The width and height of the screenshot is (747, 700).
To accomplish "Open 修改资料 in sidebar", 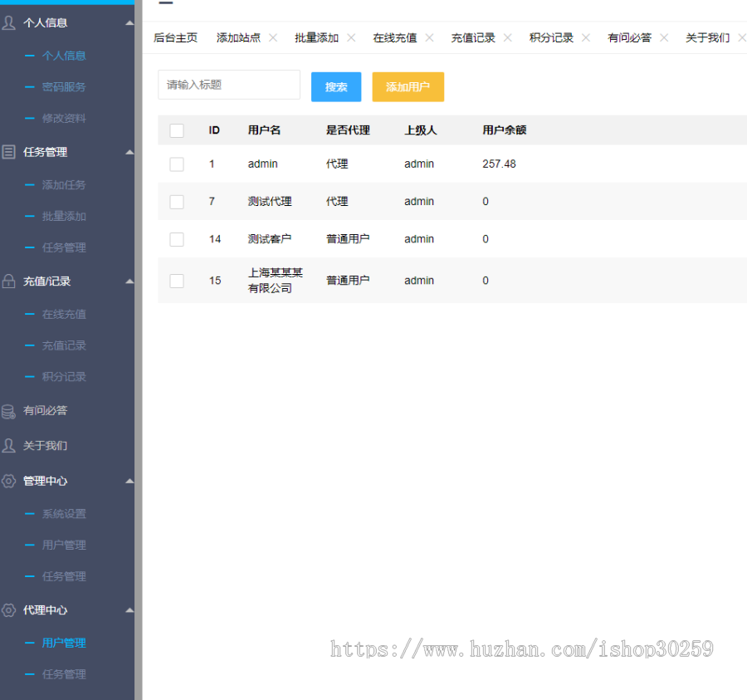I will [64, 118].
